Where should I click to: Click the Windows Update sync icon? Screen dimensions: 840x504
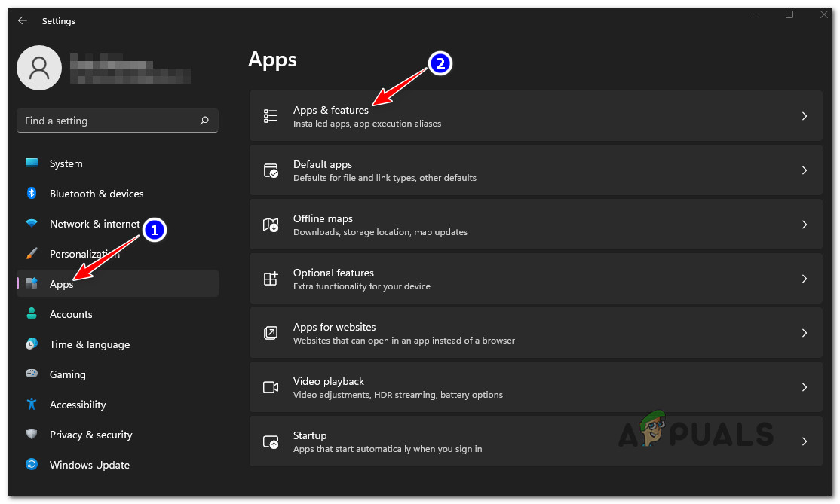[32, 465]
